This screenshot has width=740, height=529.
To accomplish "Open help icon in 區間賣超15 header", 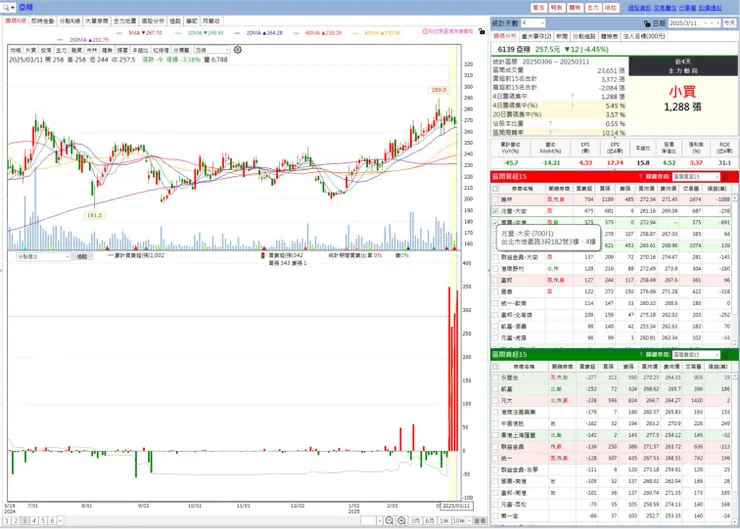I will pyautogui.click(x=640, y=354).
